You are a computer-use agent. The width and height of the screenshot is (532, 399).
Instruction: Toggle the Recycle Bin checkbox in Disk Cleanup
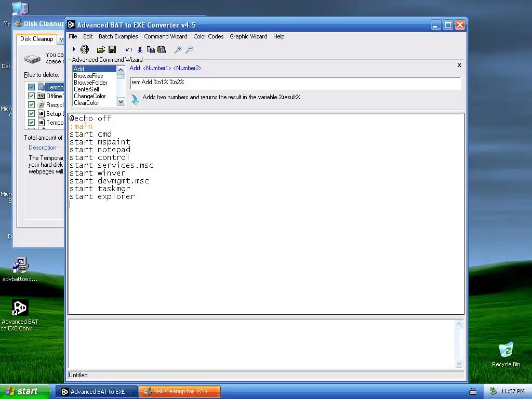31,105
